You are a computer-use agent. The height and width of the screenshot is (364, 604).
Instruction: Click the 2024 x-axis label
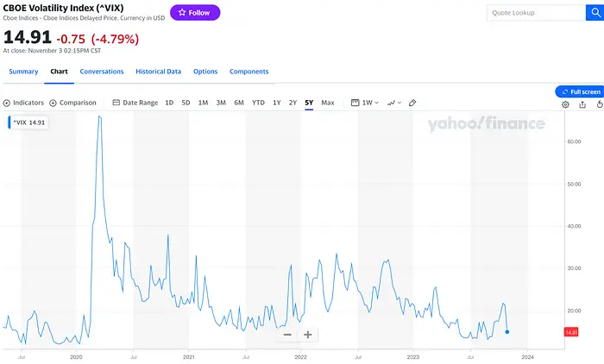tap(528, 357)
